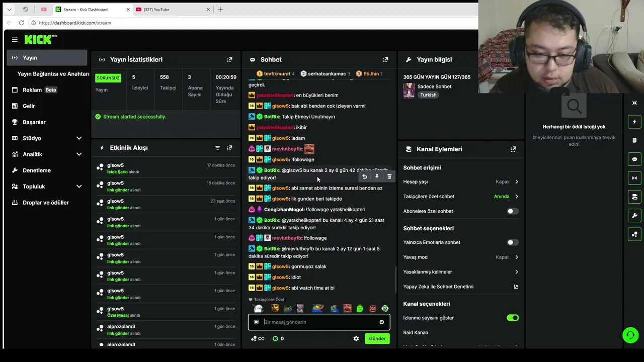The image size is (644, 362).
Task: Click the channel points infinity icon
Action: [x=258, y=339]
